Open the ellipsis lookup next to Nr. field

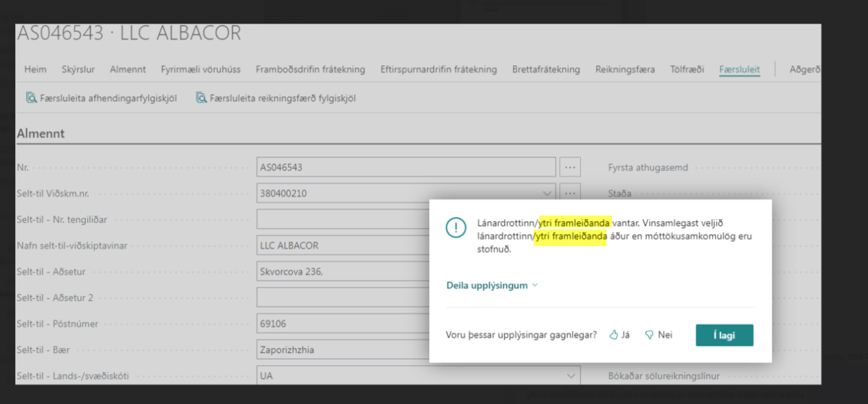coord(570,168)
